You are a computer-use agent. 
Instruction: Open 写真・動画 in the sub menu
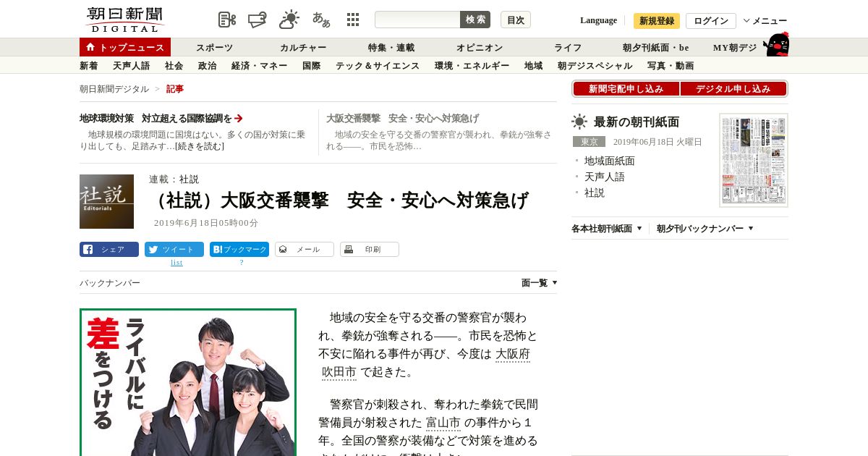[x=671, y=66]
